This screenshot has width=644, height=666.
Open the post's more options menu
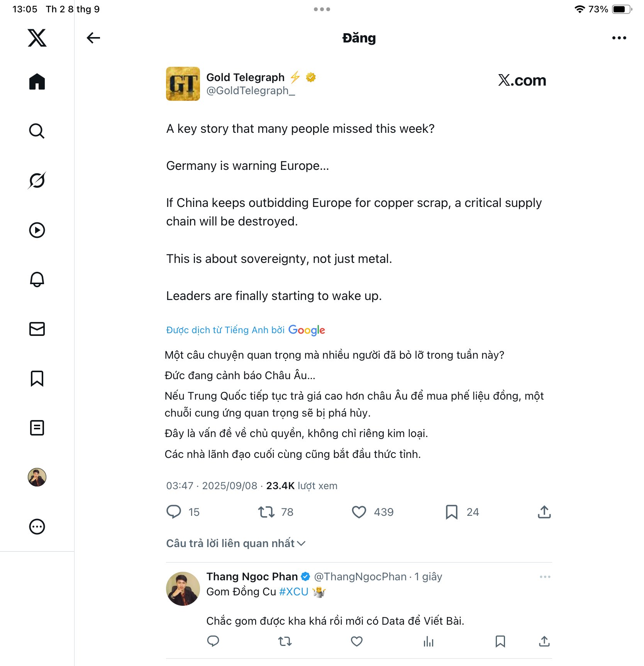point(619,38)
